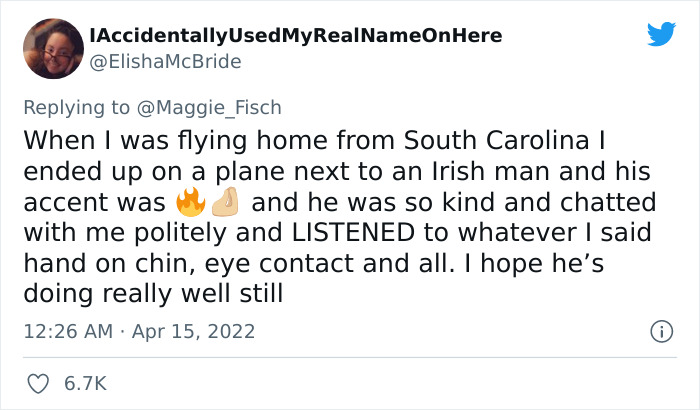Open the info icon beside the date
This screenshot has width=700, height=410.
(659, 330)
